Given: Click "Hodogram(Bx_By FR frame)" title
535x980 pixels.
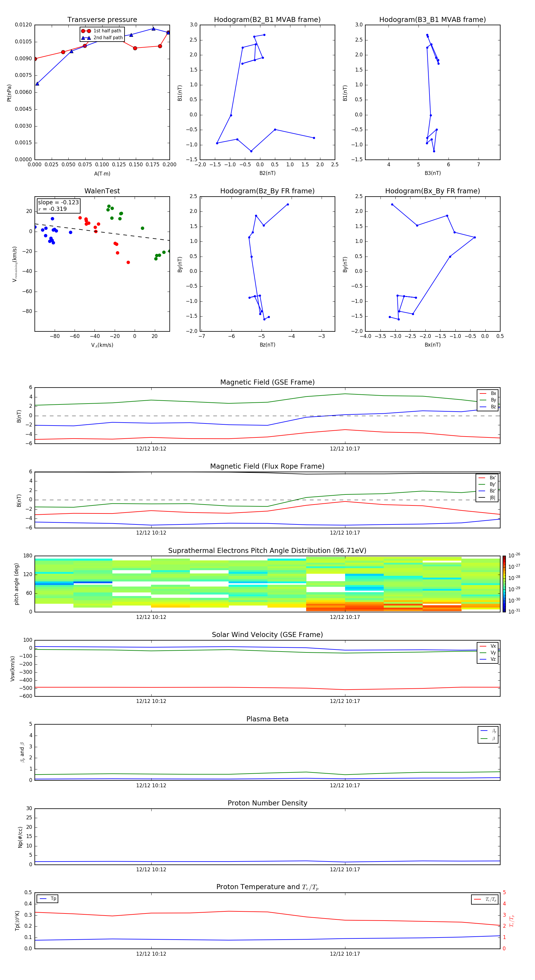Looking at the screenshot, I should (x=432, y=191).
